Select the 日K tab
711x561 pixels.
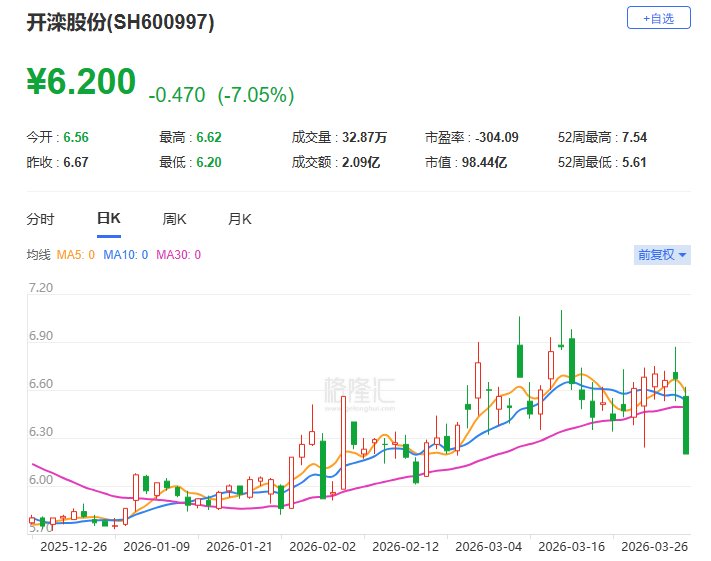click(109, 219)
